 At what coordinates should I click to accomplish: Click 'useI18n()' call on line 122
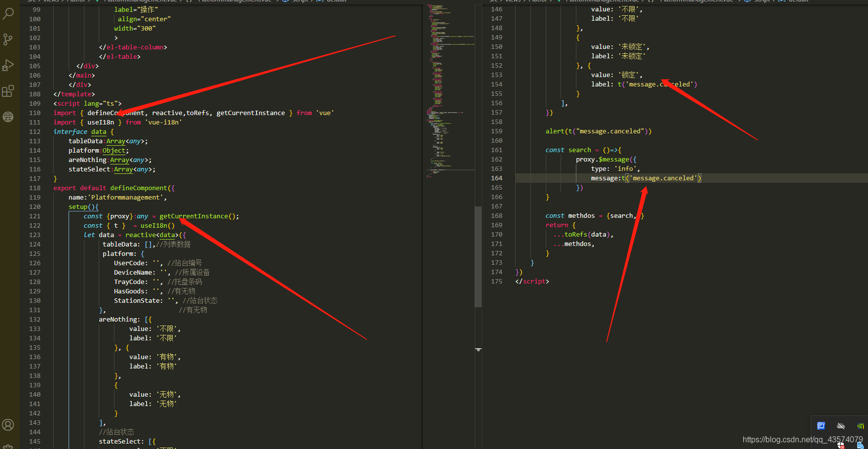157,226
